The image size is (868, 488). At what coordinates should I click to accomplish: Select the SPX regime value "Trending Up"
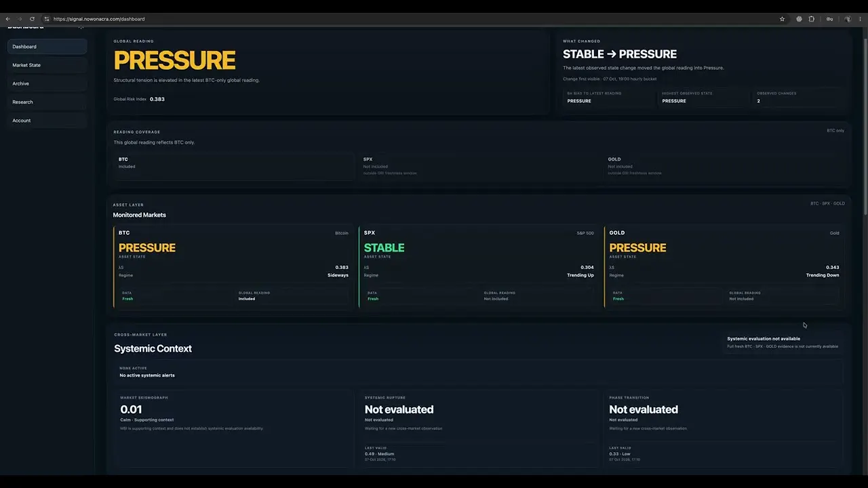tap(580, 275)
